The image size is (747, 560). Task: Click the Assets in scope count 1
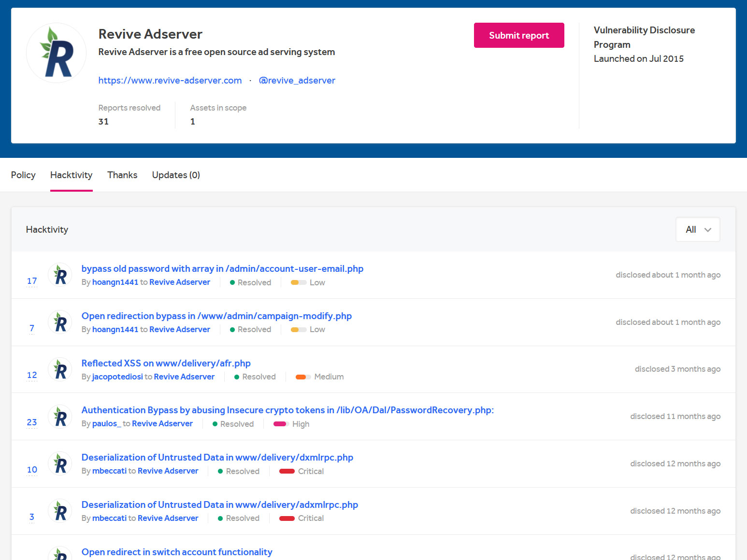click(193, 122)
